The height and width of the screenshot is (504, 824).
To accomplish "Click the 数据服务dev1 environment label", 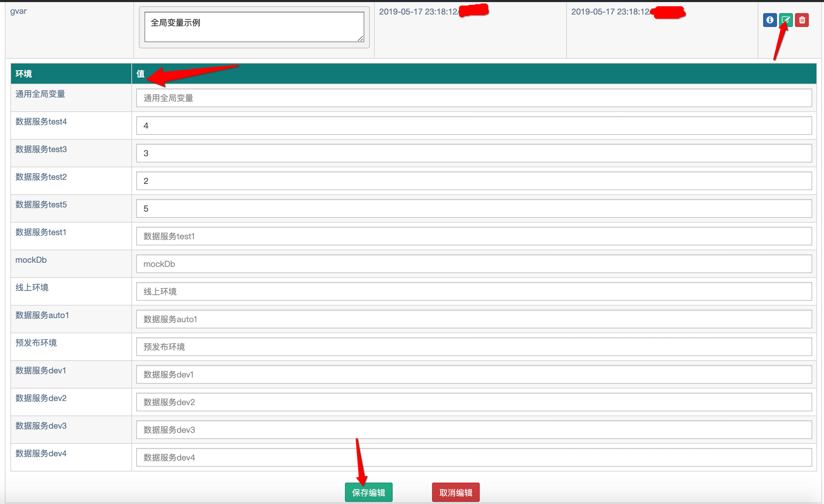I will point(40,370).
